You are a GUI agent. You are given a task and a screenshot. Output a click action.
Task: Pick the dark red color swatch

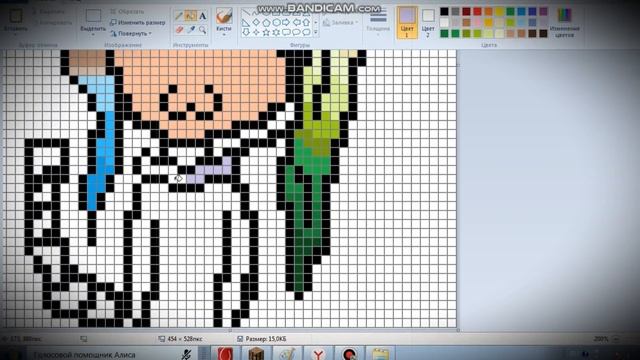tap(466, 12)
